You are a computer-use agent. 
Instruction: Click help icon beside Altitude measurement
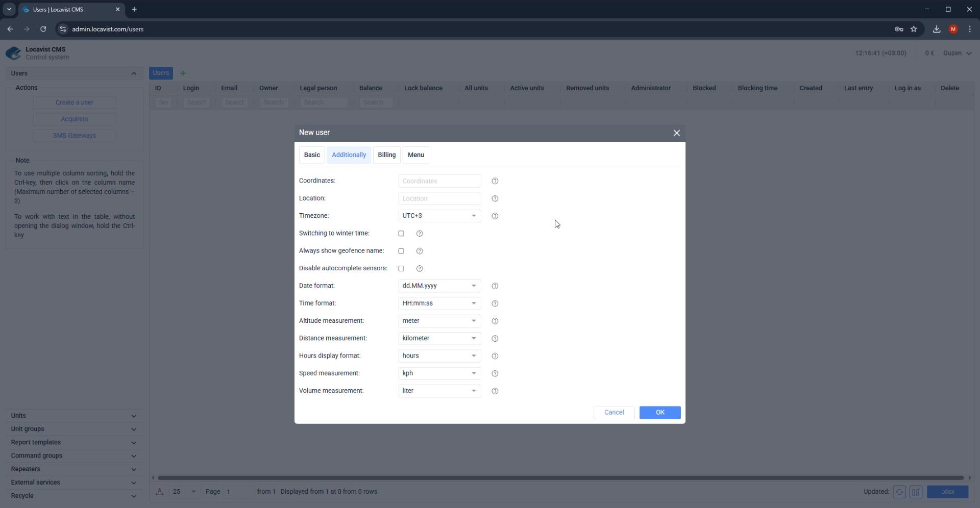point(495,321)
